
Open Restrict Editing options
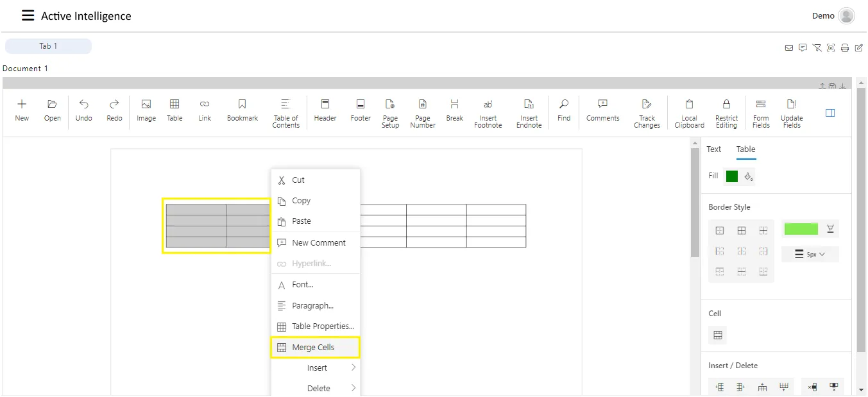(727, 113)
